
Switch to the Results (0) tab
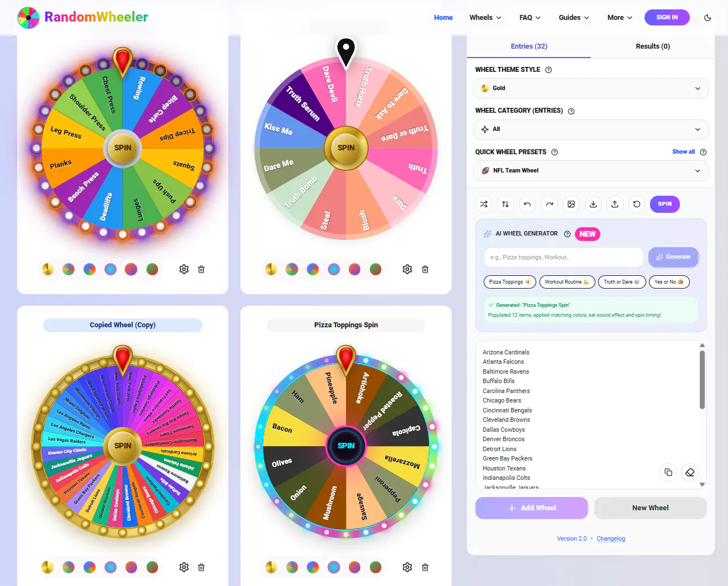[x=653, y=46]
